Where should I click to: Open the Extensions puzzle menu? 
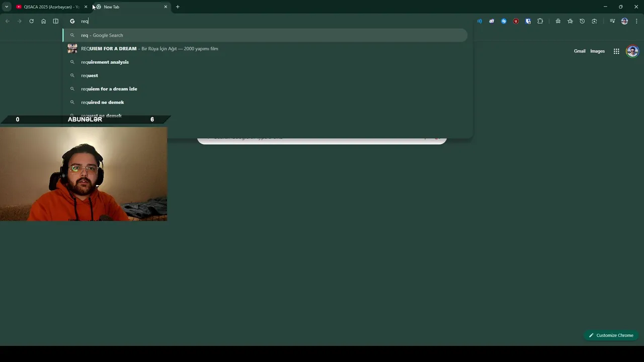(x=540, y=21)
